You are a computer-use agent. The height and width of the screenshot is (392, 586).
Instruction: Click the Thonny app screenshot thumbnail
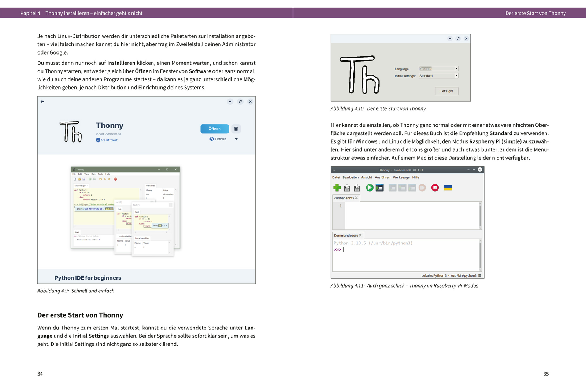[x=125, y=211]
